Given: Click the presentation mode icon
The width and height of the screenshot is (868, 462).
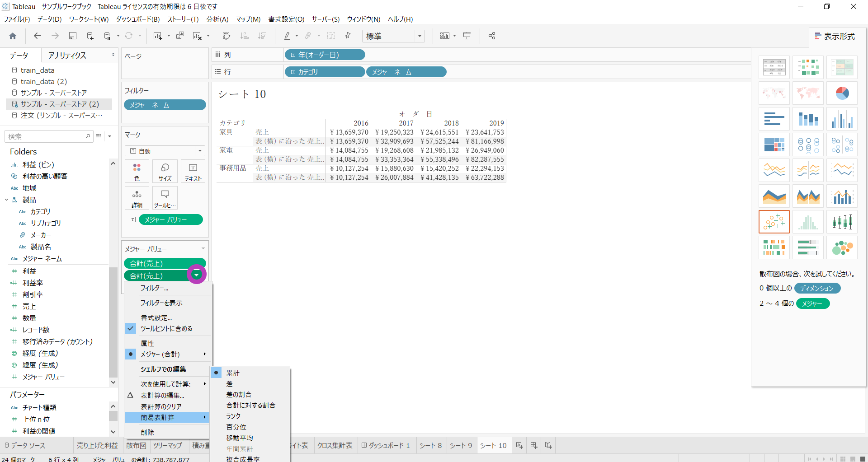Looking at the screenshot, I should click(467, 36).
